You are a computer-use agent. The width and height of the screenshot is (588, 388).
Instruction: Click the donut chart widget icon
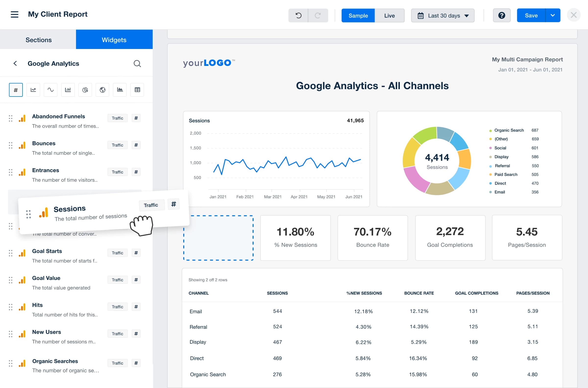tap(85, 90)
